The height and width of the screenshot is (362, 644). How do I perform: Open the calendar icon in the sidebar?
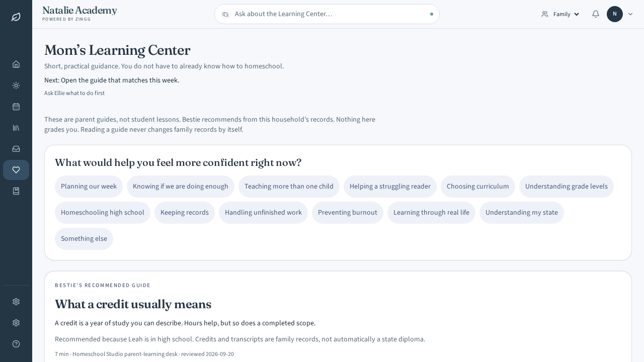[16, 107]
